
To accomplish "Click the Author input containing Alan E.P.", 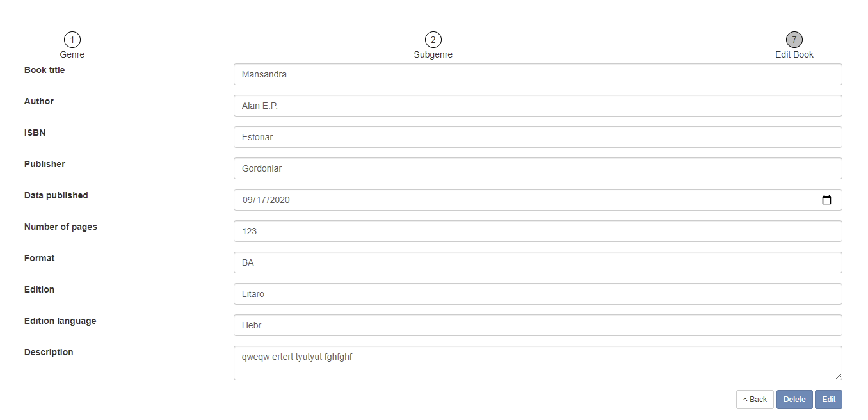I will (538, 106).
